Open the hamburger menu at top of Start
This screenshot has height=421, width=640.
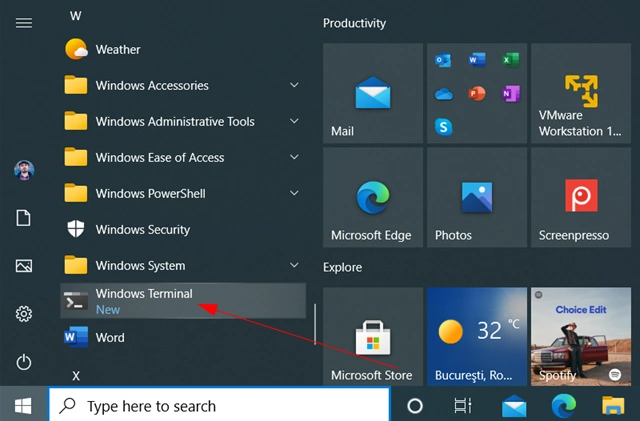[x=24, y=23]
